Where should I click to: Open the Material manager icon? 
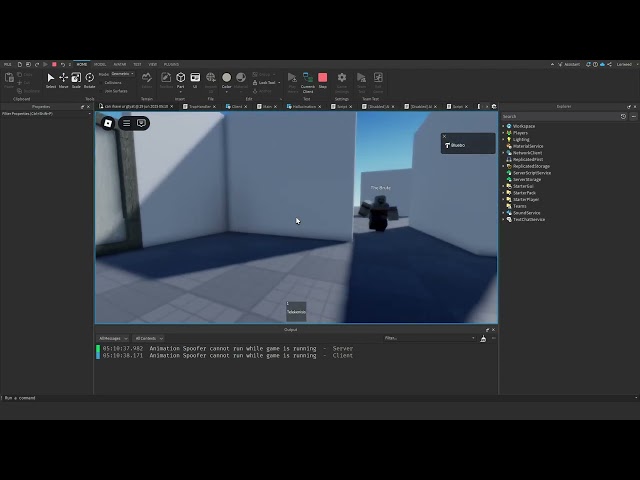[241, 80]
